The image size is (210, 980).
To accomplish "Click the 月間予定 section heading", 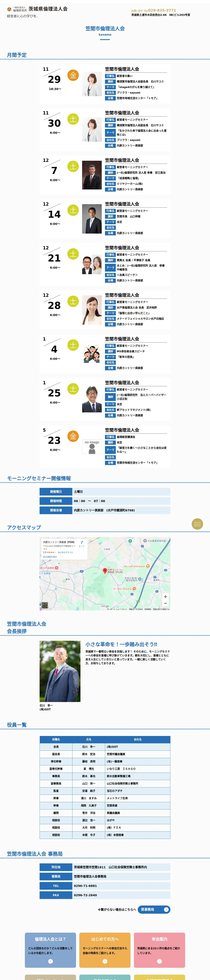I will pos(17,55).
